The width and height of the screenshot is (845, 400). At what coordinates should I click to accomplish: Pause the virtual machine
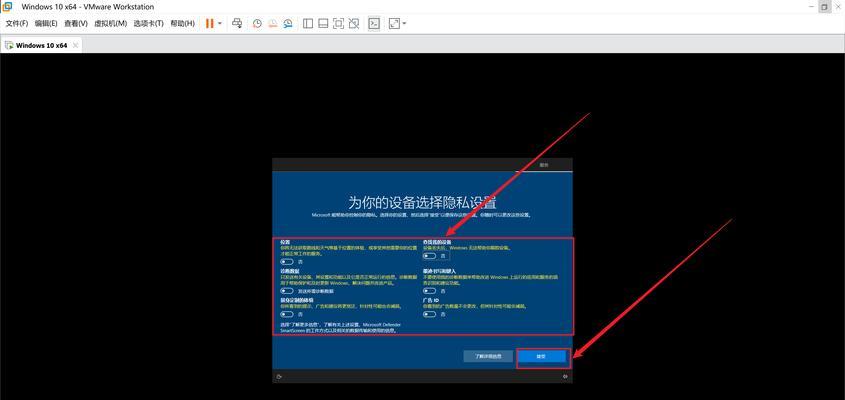pos(210,23)
